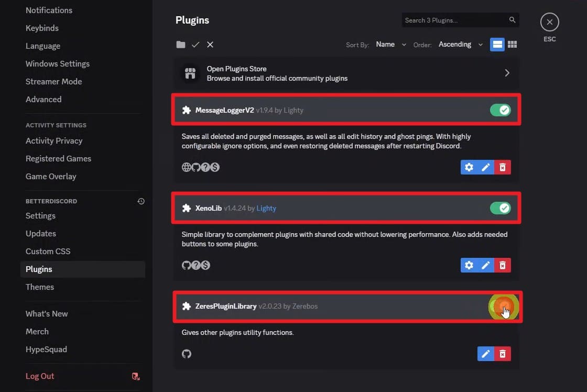Expand the Open Plugins Store row
This screenshot has height=392, width=587.
(x=506, y=73)
